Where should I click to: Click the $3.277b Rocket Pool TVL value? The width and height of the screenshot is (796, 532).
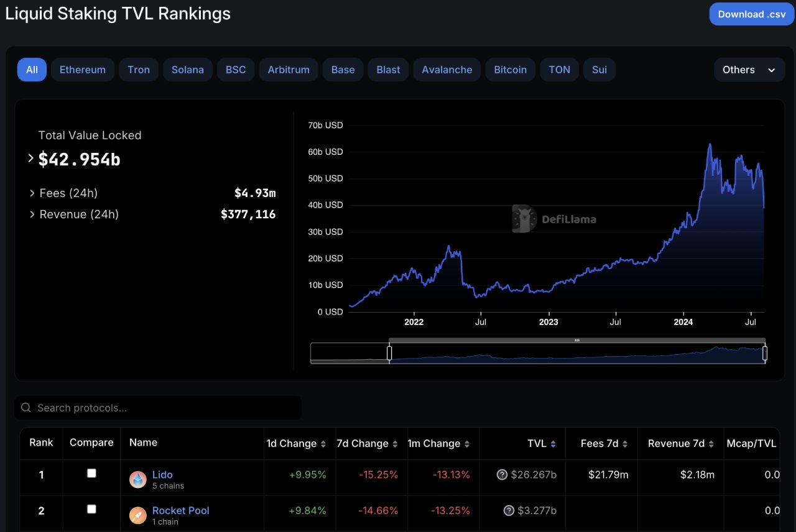tap(537, 511)
